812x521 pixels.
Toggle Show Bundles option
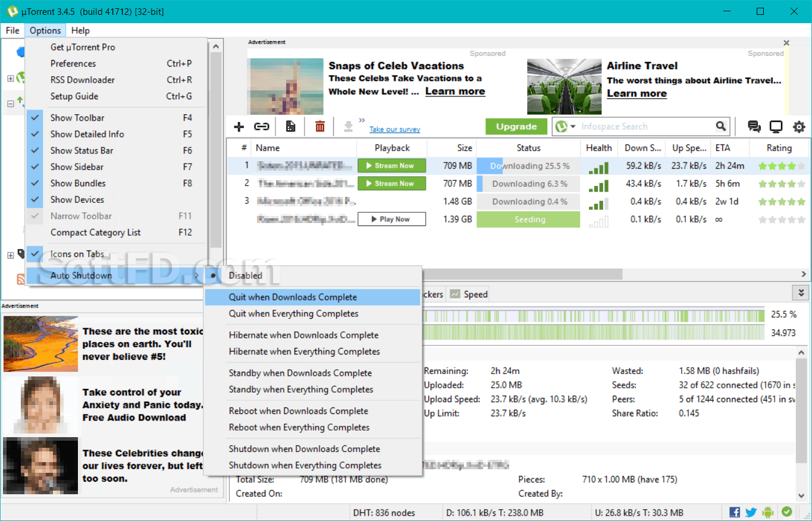(116, 183)
